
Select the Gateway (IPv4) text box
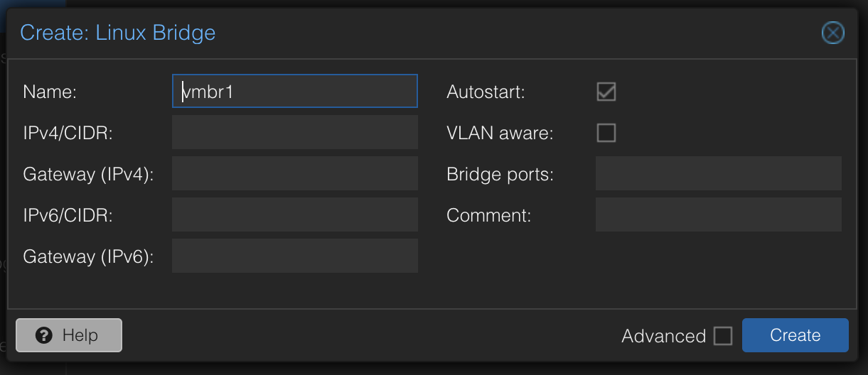coord(294,174)
